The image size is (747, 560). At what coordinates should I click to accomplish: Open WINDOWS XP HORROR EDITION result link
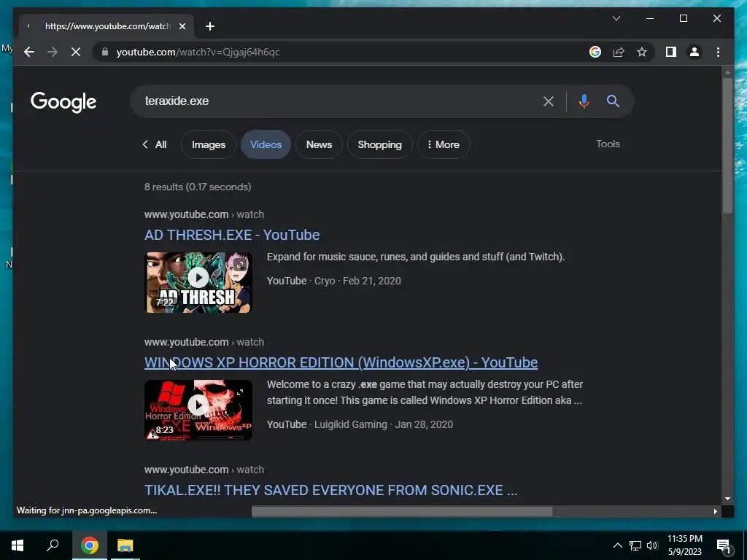pos(341,362)
